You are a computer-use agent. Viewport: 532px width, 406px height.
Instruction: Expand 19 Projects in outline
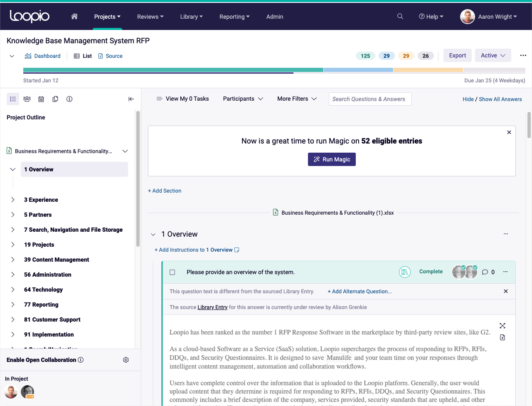[x=13, y=245]
